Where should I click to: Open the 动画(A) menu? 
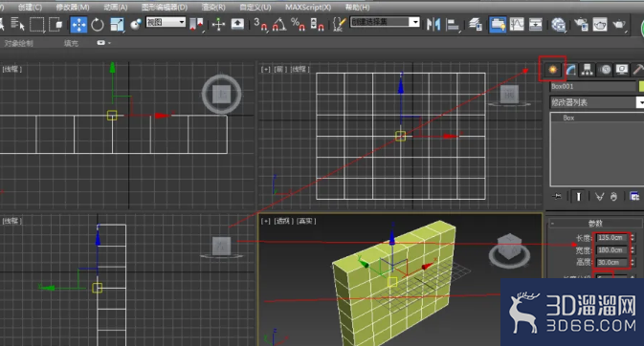pyautogui.click(x=116, y=7)
